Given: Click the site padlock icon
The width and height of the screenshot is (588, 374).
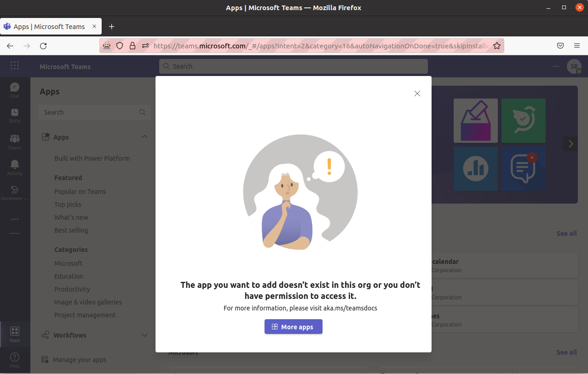Looking at the screenshot, I should pyautogui.click(x=133, y=46).
